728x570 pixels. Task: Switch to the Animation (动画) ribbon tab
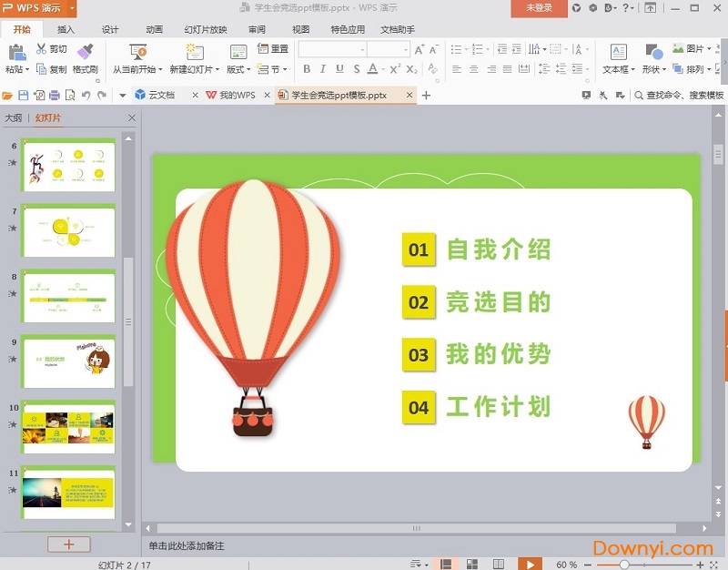pyautogui.click(x=155, y=29)
